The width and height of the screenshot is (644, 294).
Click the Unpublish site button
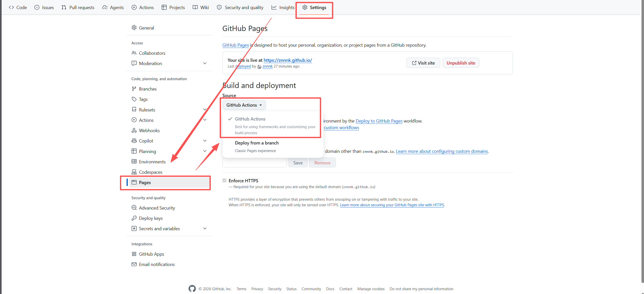[x=461, y=63]
